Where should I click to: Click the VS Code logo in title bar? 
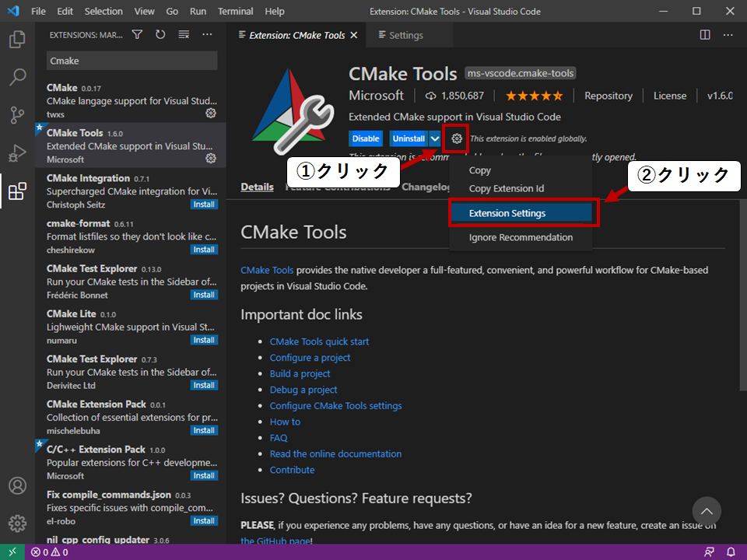coord(13,11)
